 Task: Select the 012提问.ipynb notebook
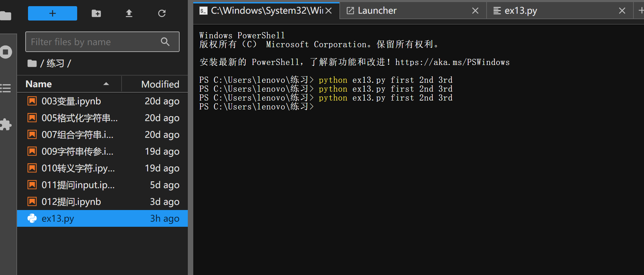[x=71, y=202]
